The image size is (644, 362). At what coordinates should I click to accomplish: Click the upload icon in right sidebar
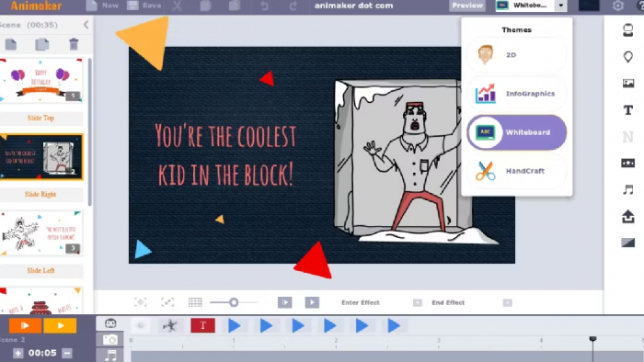click(x=627, y=216)
